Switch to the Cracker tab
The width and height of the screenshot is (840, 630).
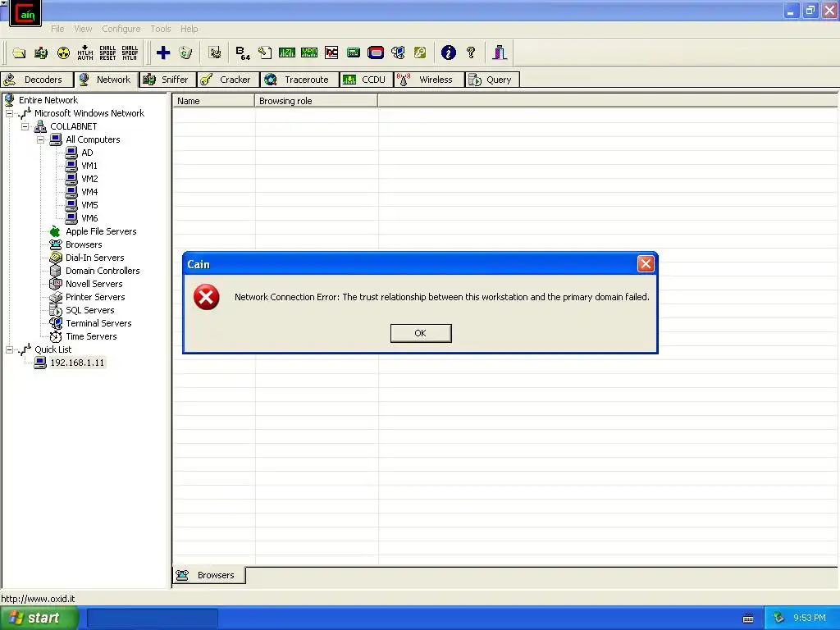[228, 80]
